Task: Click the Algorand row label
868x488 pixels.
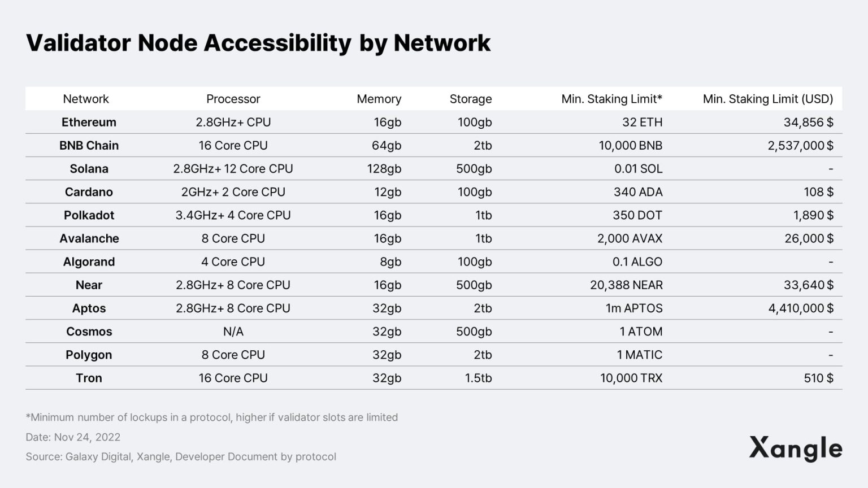Action: pos(89,262)
